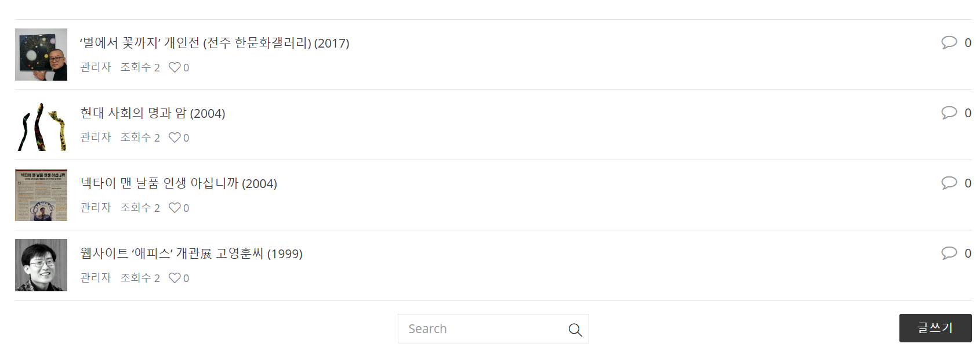The height and width of the screenshot is (358, 980).
Task: Click the search magnifier icon
Action: [575, 330]
